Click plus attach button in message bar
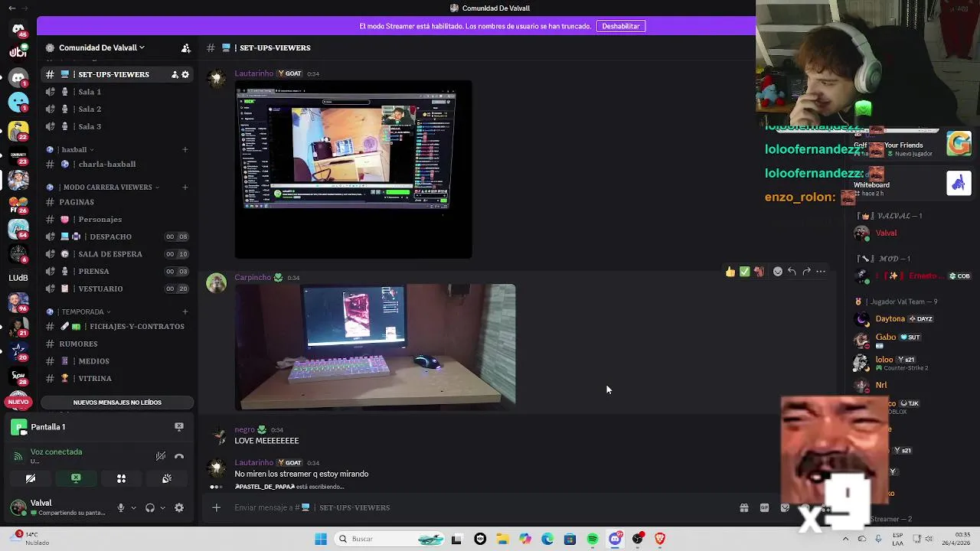980x551 pixels. tap(216, 507)
